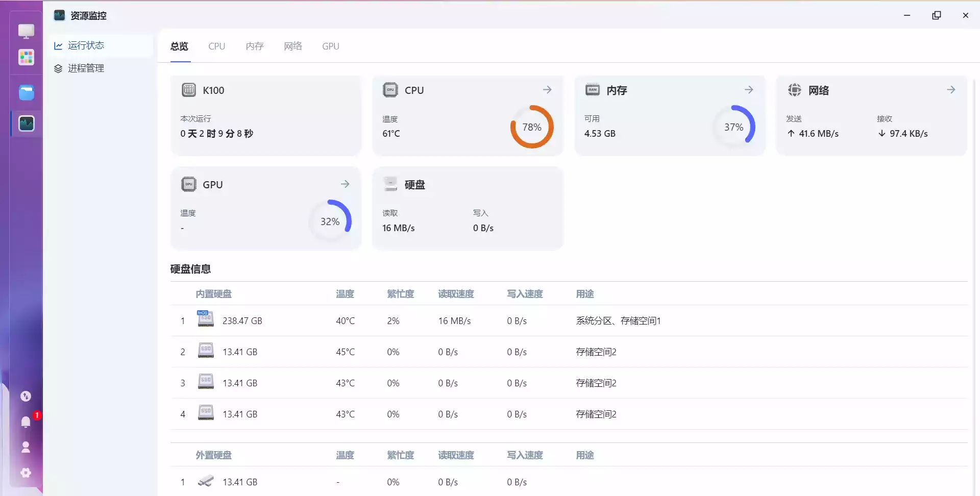The height and width of the screenshot is (496, 980).
Task: Click the resource monitor title bar icon
Action: coord(60,15)
